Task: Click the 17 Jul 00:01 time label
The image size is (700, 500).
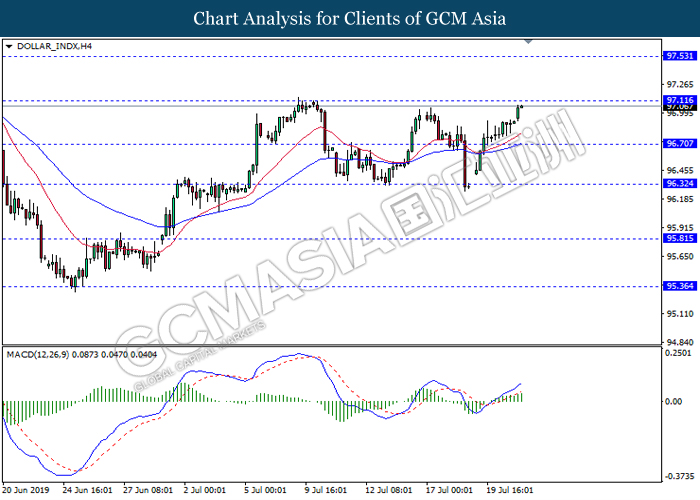Action: click(x=449, y=490)
